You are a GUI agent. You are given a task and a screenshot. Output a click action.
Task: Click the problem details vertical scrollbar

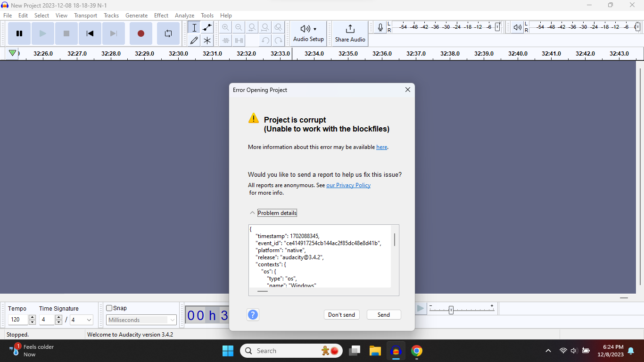pyautogui.click(x=395, y=239)
